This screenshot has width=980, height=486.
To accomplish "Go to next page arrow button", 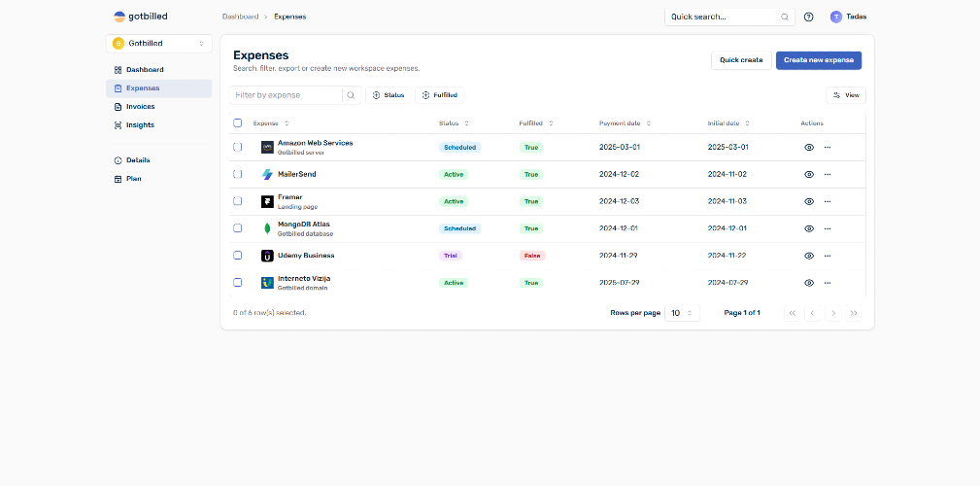I will pos(833,313).
